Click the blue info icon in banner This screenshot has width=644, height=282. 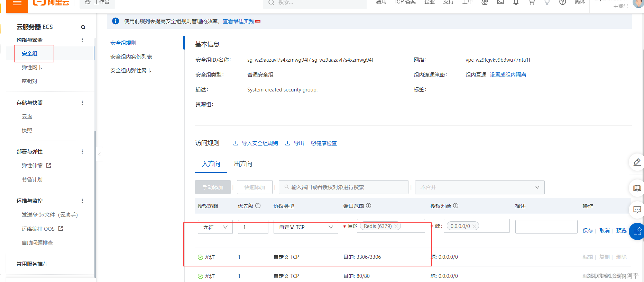[116, 21]
